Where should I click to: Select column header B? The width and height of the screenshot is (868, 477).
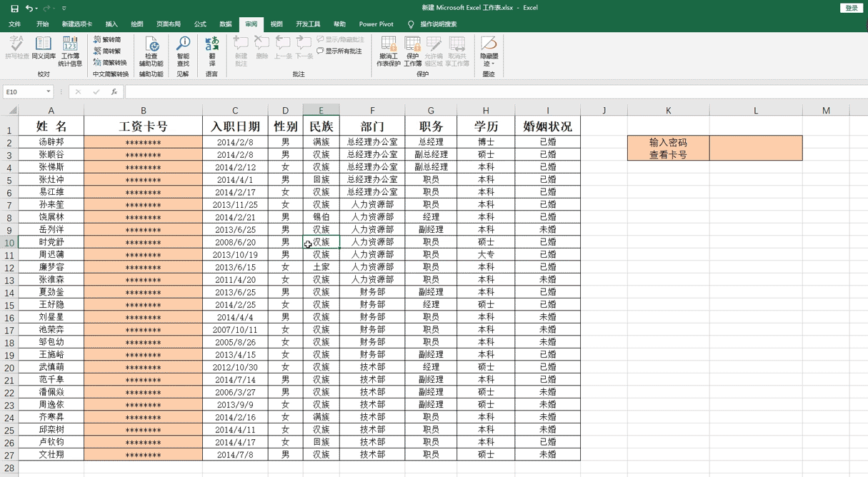pos(143,110)
